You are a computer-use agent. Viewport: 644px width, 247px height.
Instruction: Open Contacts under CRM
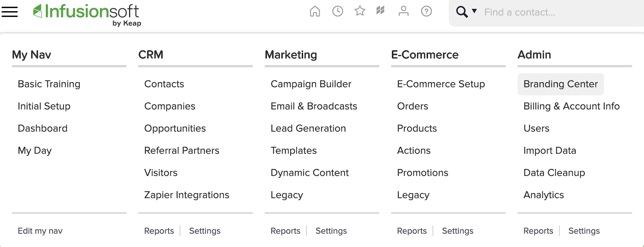[164, 84]
